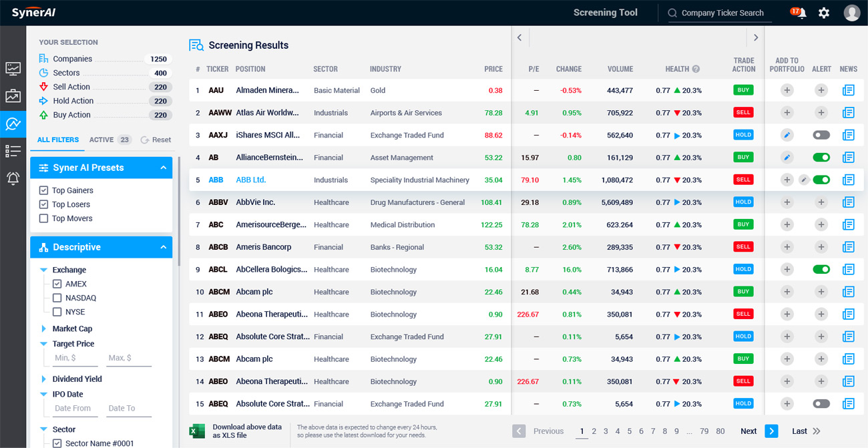Image resolution: width=868 pixels, height=448 pixels.
Task: Click the HOLD action for AAXJ
Action: point(743,135)
